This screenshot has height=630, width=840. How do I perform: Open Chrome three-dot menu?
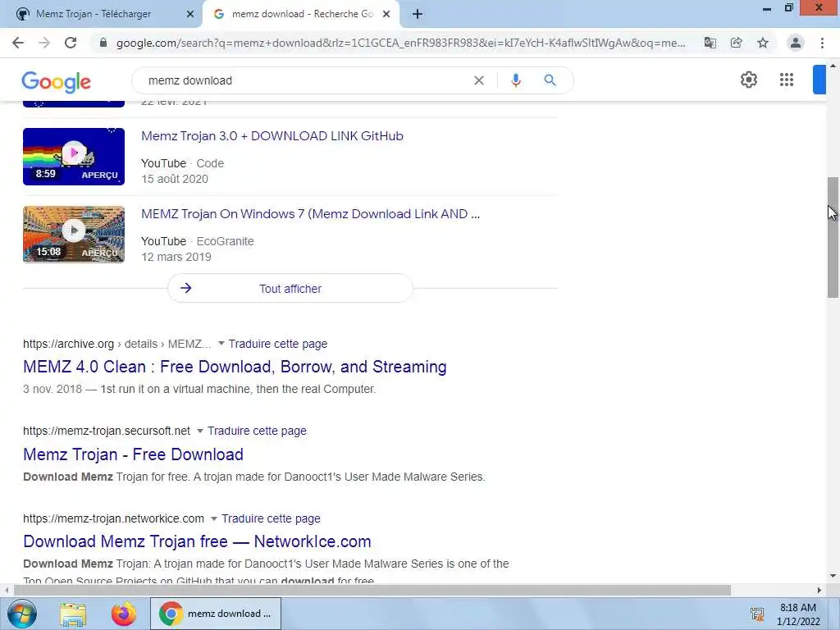click(x=822, y=43)
